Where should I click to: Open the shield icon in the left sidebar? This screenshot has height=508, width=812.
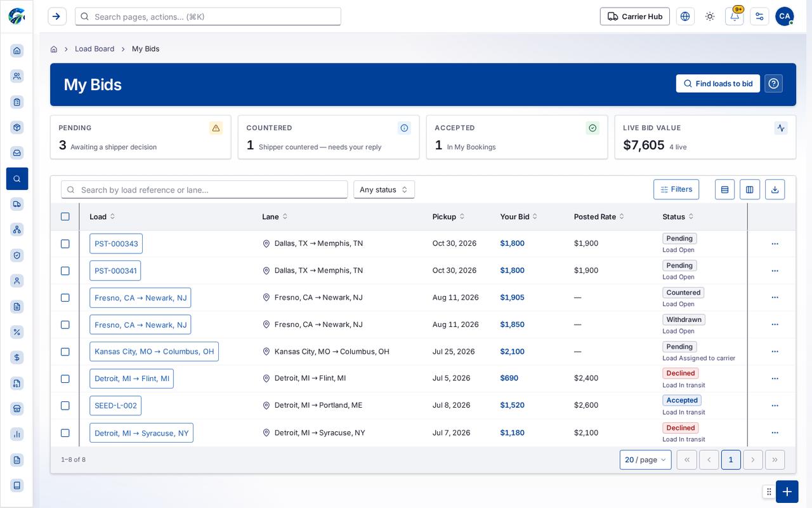tap(17, 255)
